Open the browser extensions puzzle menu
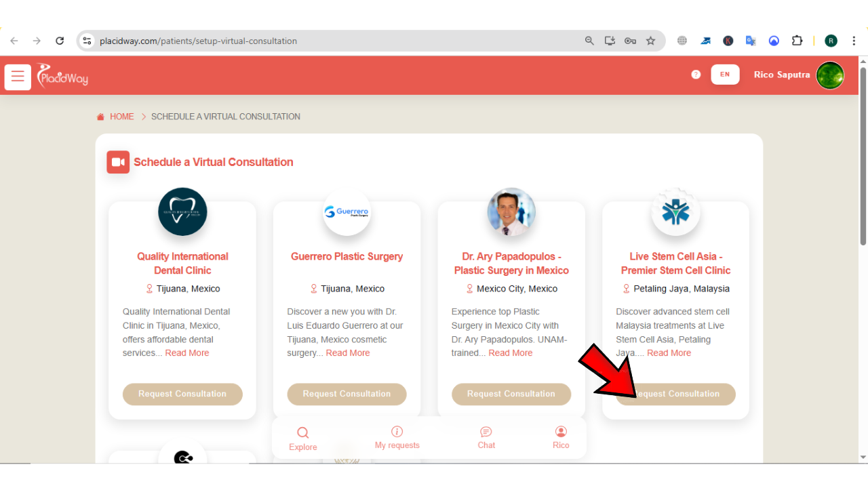Image resolution: width=868 pixels, height=488 pixels. point(797,40)
